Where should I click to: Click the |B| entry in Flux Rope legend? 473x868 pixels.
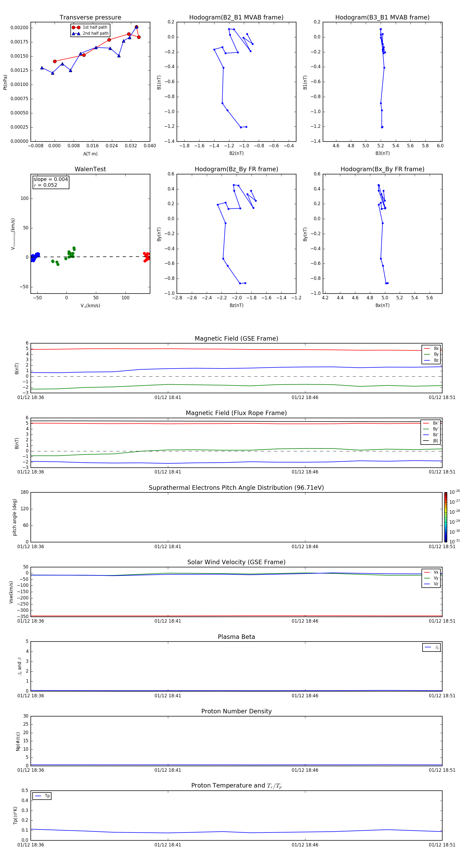(431, 441)
